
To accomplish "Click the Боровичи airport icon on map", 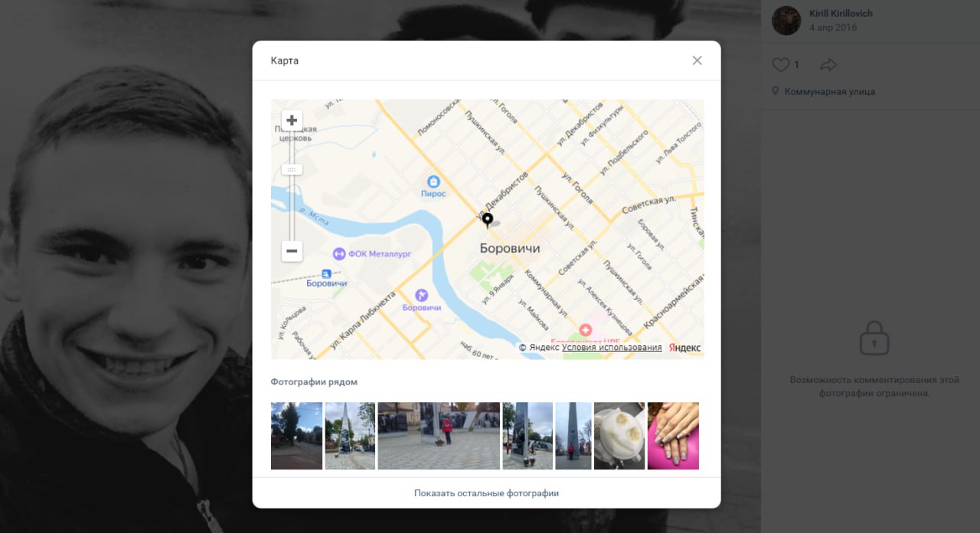I will (420, 295).
